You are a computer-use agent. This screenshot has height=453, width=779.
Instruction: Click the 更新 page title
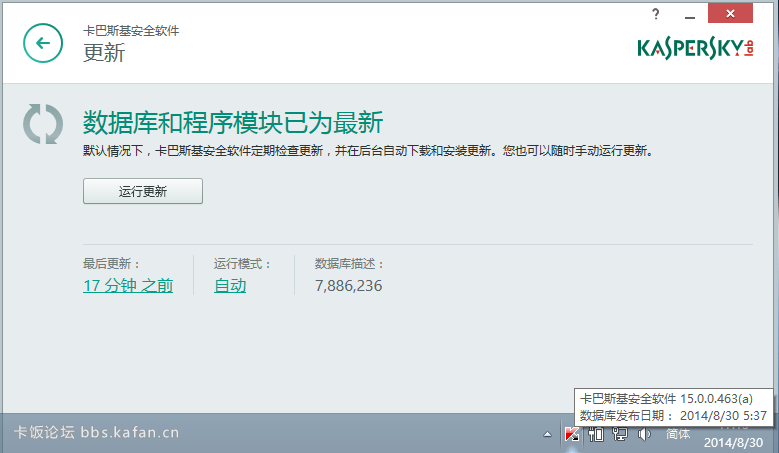(x=104, y=53)
